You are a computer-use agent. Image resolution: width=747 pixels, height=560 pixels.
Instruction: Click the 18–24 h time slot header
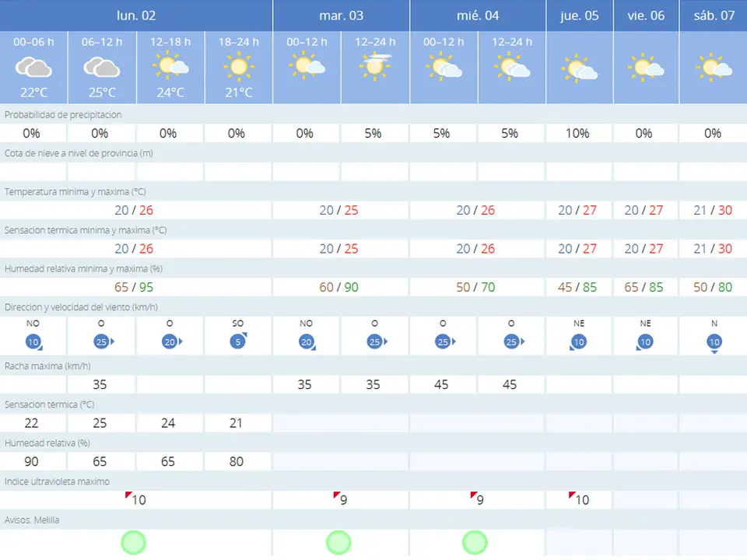coord(239,42)
